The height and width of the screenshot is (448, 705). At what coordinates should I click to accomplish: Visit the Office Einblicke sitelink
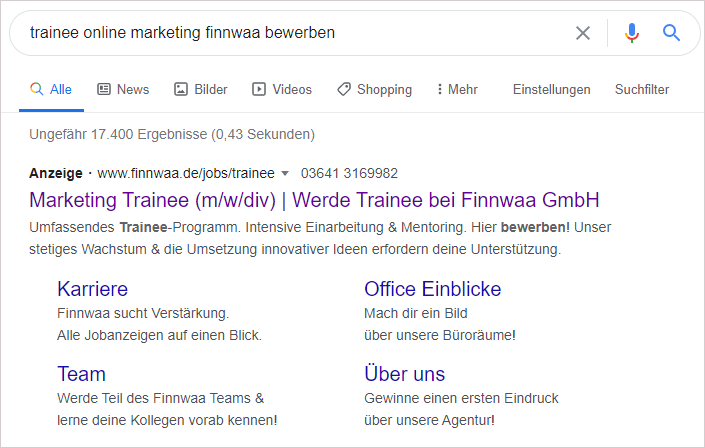click(x=432, y=289)
